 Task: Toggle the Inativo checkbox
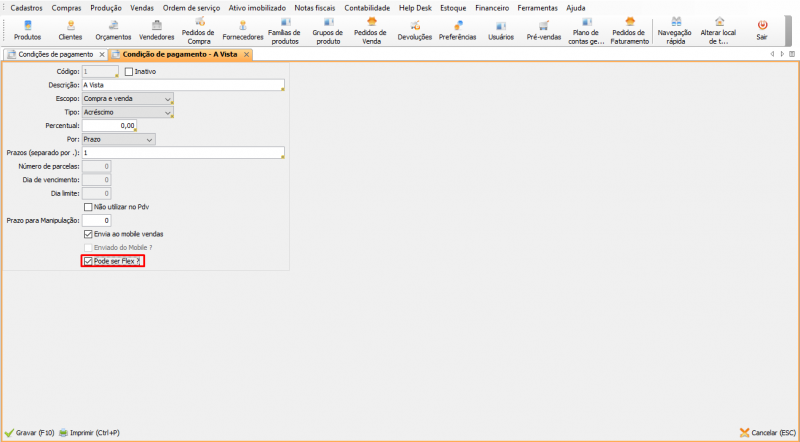pos(129,72)
